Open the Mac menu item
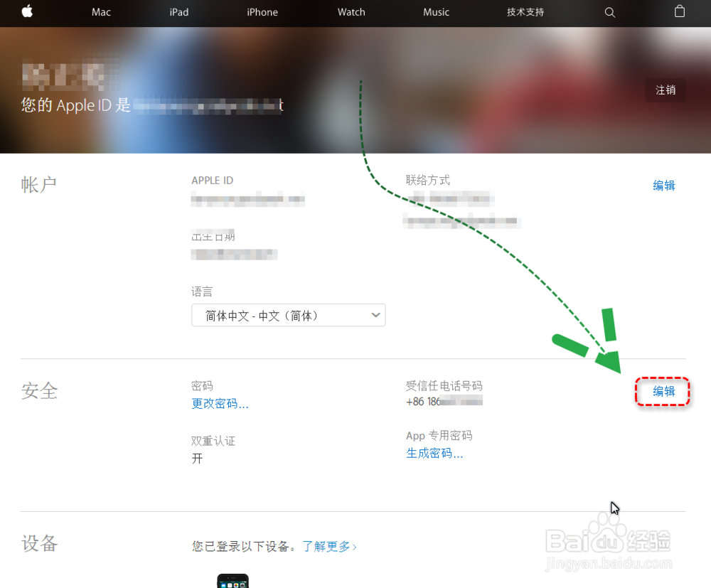This screenshot has height=588, width=711. [101, 12]
